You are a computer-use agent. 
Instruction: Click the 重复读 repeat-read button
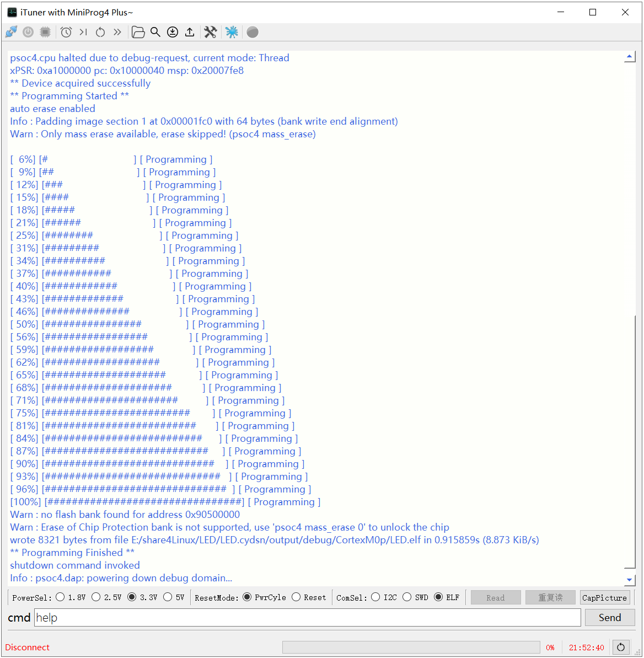[550, 597]
